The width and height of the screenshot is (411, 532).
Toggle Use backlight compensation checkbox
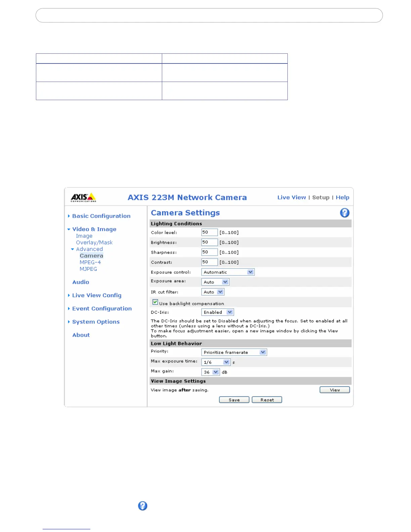point(155,302)
